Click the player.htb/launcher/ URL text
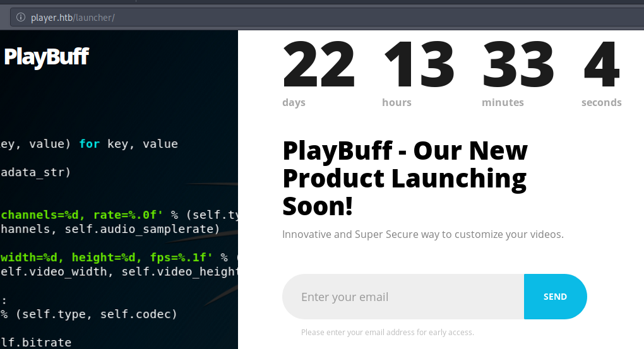Screen dimensions: 644x349 pos(73,18)
